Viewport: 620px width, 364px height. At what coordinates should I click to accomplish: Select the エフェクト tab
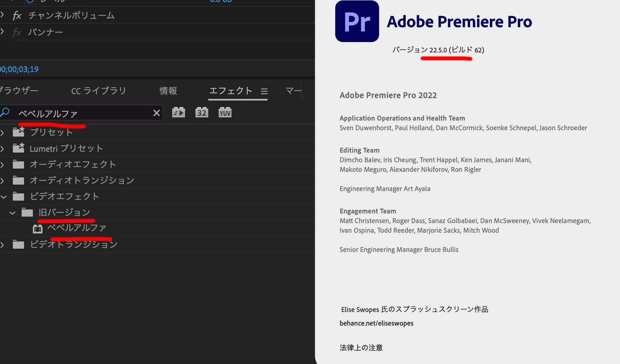(231, 91)
